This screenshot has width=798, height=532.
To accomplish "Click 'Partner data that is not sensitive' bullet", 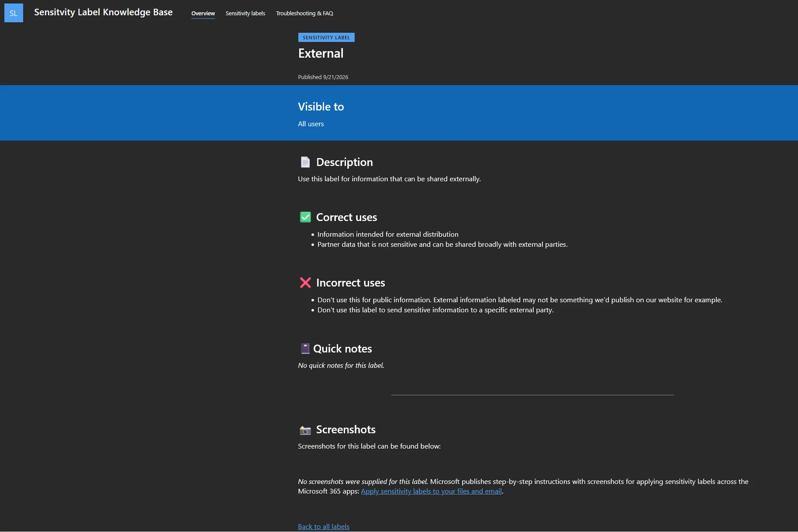I will [442, 245].
